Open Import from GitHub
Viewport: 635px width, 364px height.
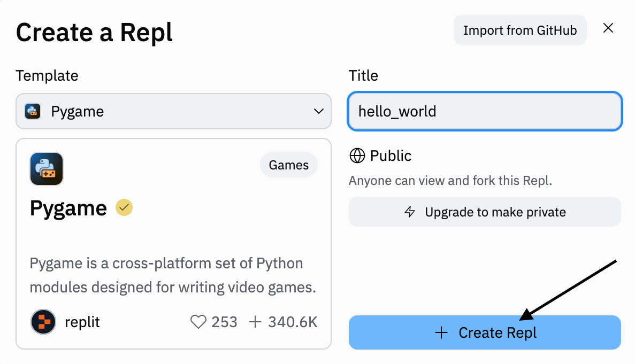pos(520,30)
